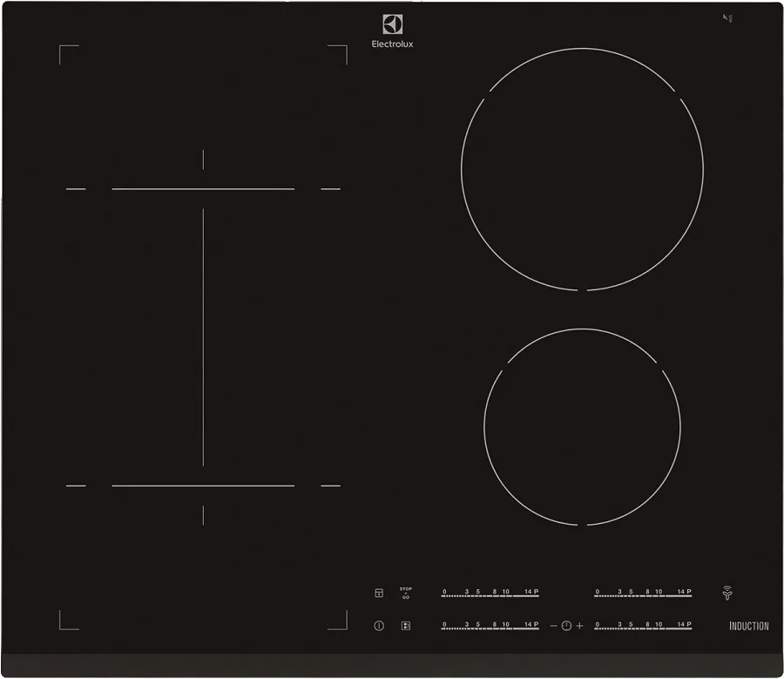Select P boost on lower-left slider
The image size is (784, 679).
point(536,626)
